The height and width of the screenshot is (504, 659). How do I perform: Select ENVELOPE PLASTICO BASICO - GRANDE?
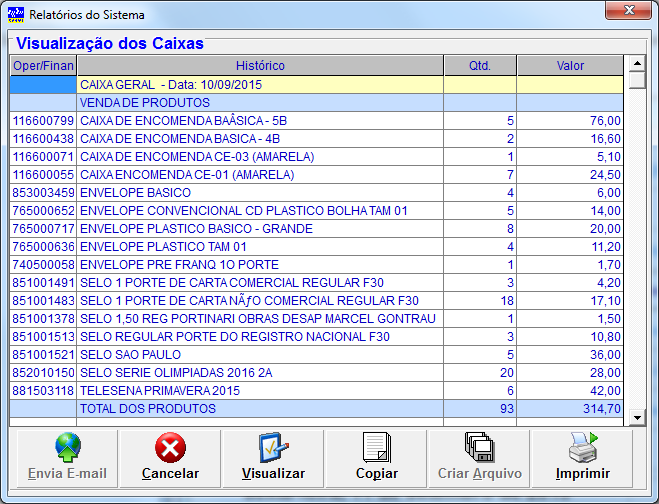click(317, 229)
